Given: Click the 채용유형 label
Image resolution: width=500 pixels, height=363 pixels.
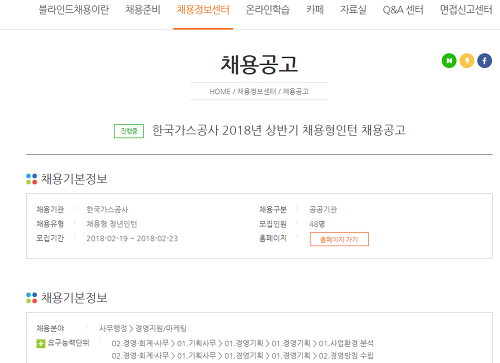Looking at the screenshot, I should (50, 224).
